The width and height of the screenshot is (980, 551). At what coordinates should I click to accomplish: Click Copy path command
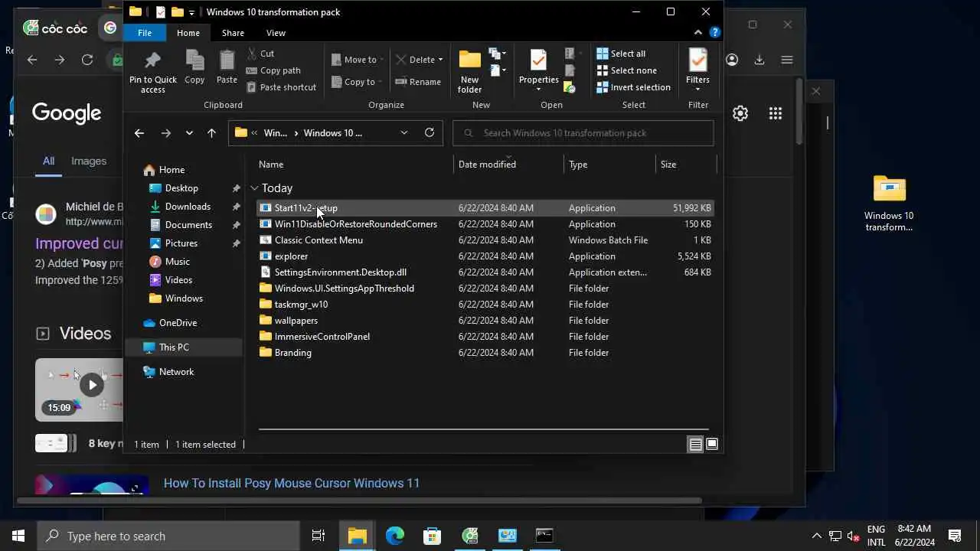pos(273,70)
